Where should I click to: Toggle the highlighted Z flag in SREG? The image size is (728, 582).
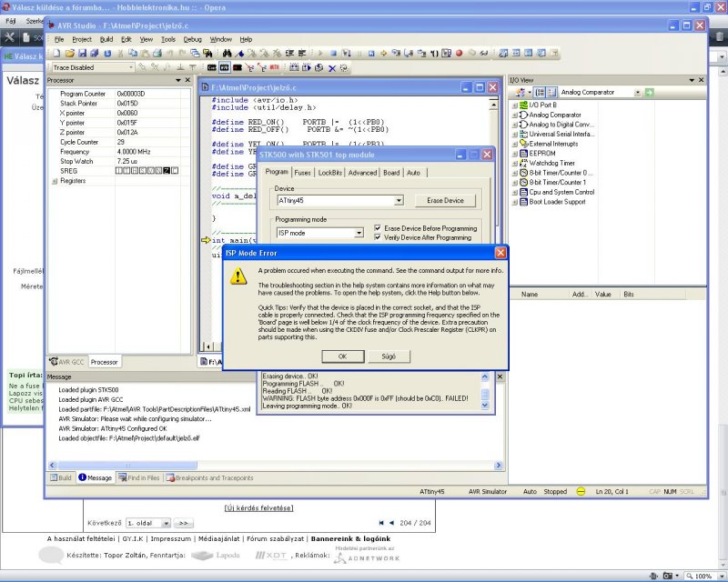pos(167,171)
